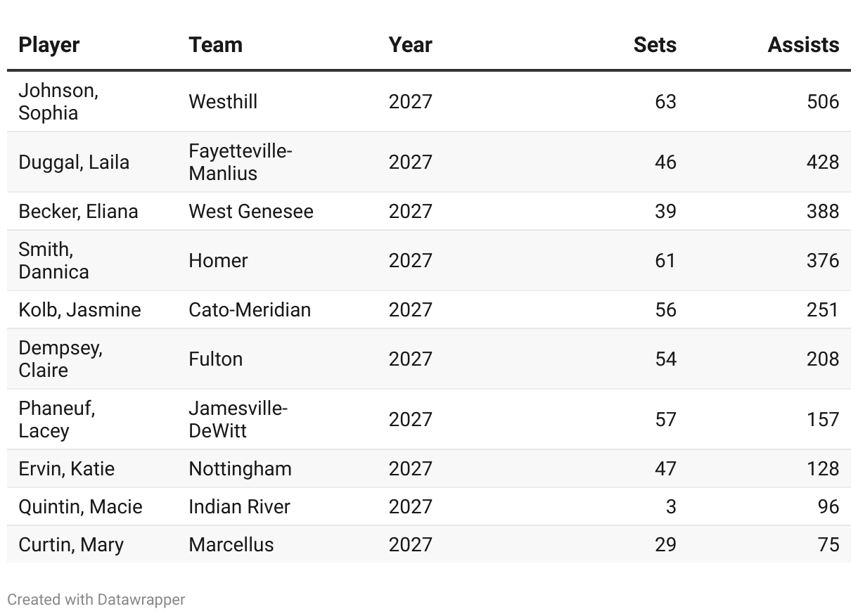Select the Duggal, Laila player cell
This screenshot has width=858, height=616.
tap(74, 162)
